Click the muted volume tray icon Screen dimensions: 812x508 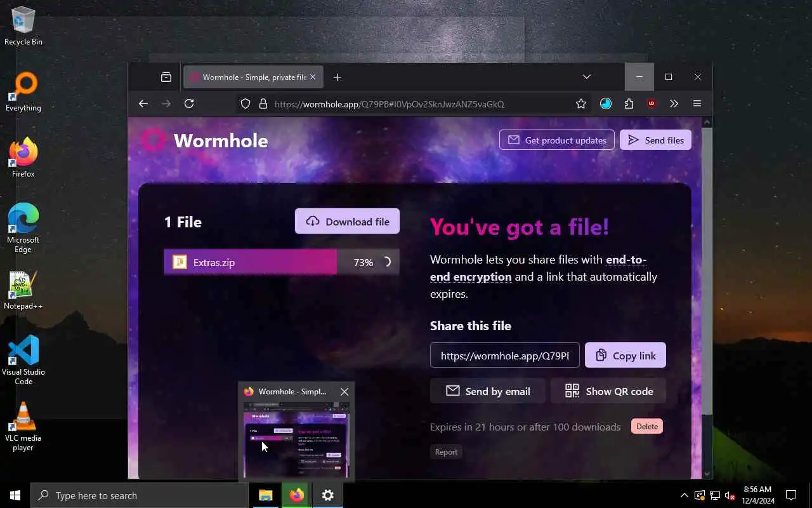tap(730, 495)
